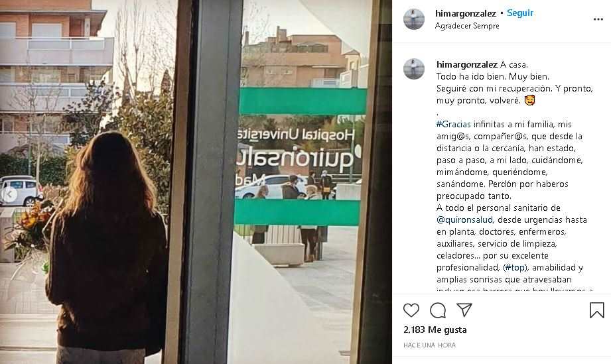
Task: Click the caption text area
Action: point(514,175)
